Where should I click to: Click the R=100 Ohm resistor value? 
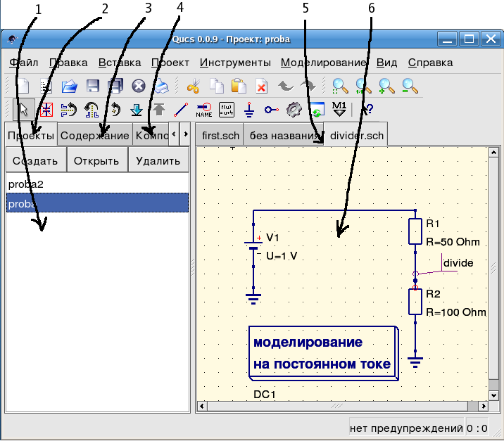[456, 312]
